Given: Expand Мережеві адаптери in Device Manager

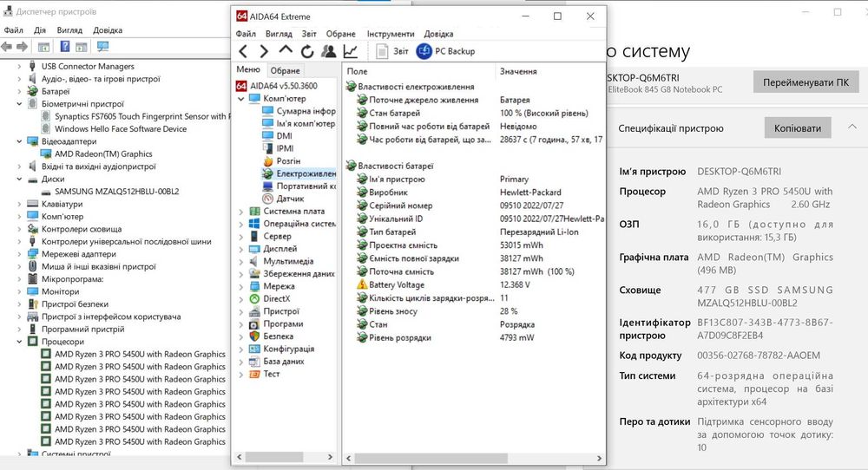Looking at the screenshot, I should (x=19, y=254).
